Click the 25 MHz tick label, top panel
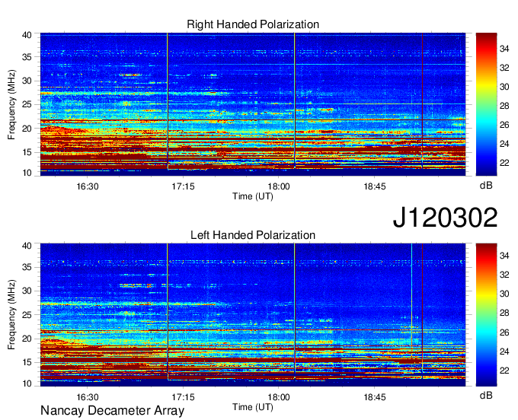 pyautogui.click(x=27, y=104)
